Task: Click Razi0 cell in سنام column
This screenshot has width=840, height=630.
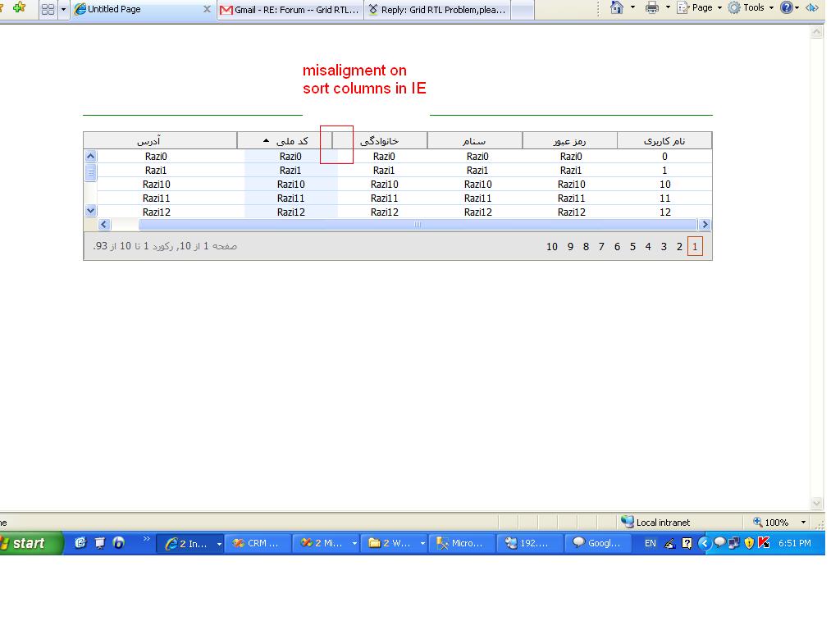Action: click(x=477, y=157)
